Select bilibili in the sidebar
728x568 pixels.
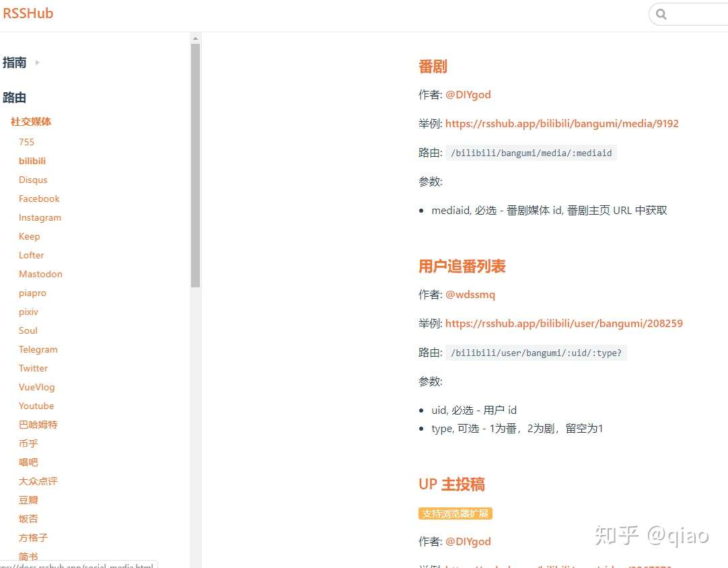[x=32, y=161]
